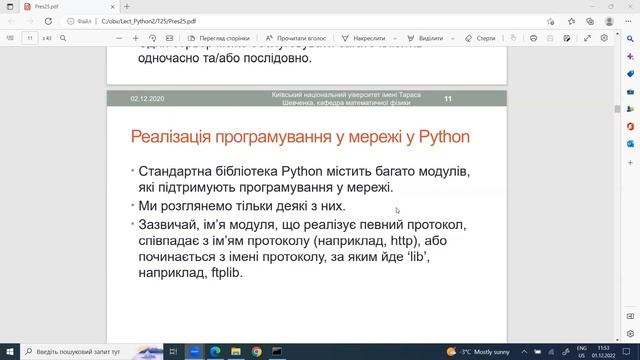Screen dimensions: 640x360
Task: Click the page number field
Action: (x=30, y=38)
